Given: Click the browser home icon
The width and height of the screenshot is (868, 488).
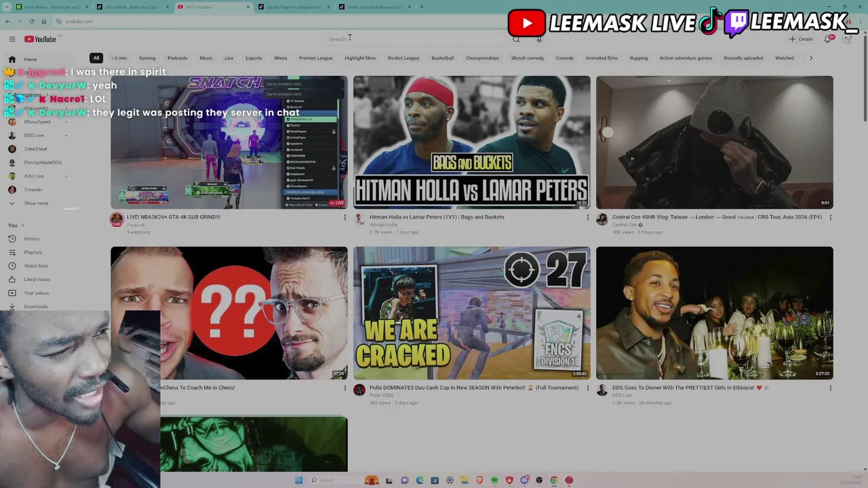Looking at the screenshot, I should pyautogui.click(x=44, y=21).
